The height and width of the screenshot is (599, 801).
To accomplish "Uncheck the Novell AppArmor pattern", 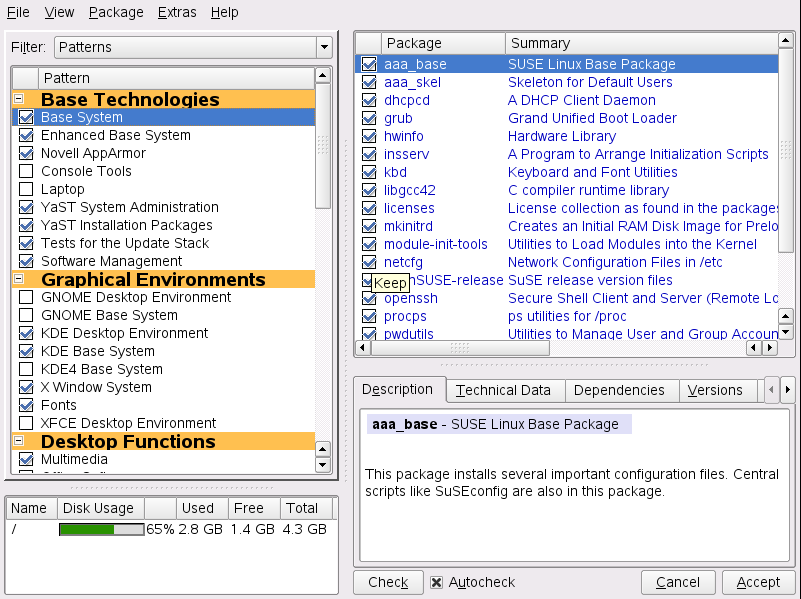I will click(26, 153).
